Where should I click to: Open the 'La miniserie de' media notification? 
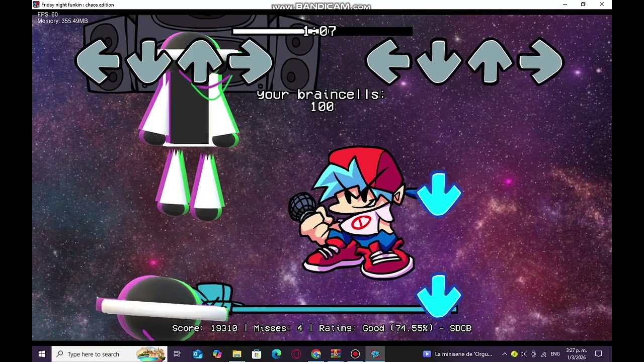(458, 354)
